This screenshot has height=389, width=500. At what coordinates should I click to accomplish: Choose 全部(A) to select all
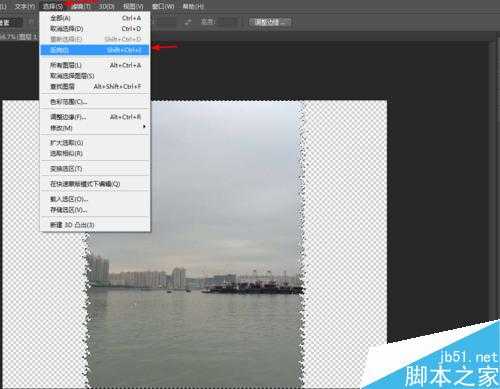click(x=95, y=18)
